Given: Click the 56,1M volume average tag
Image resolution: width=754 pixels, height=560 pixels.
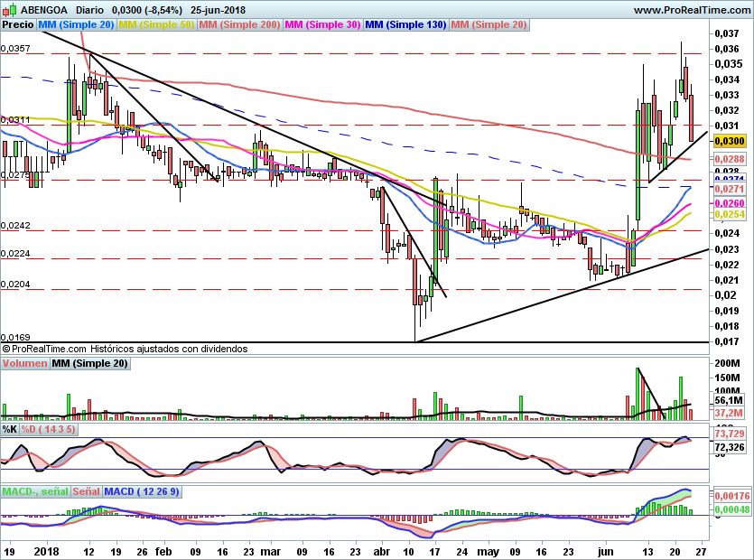Looking at the screenshot, I should point(728,400).
